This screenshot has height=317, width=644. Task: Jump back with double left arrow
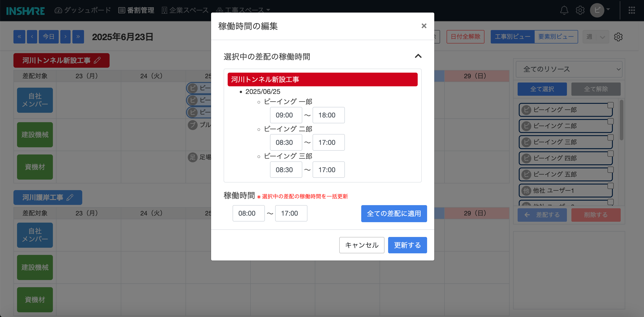[x=19, y=37]
